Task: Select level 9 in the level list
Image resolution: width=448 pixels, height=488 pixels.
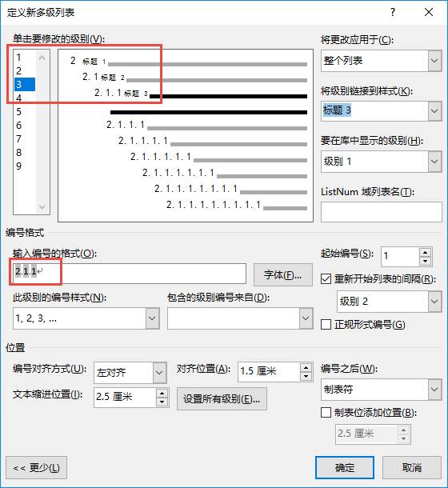Action: pyautogui.click(x=25, y=166)
